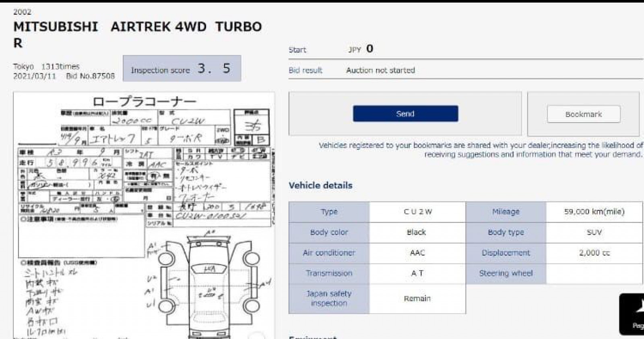Click the Japan safety inspection header cell
644x339 pixels.
329,299
